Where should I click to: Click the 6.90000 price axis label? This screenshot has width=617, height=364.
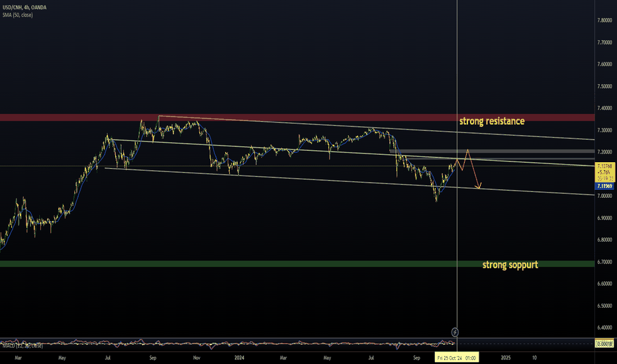pyautogui.click(x=604, y=218)
